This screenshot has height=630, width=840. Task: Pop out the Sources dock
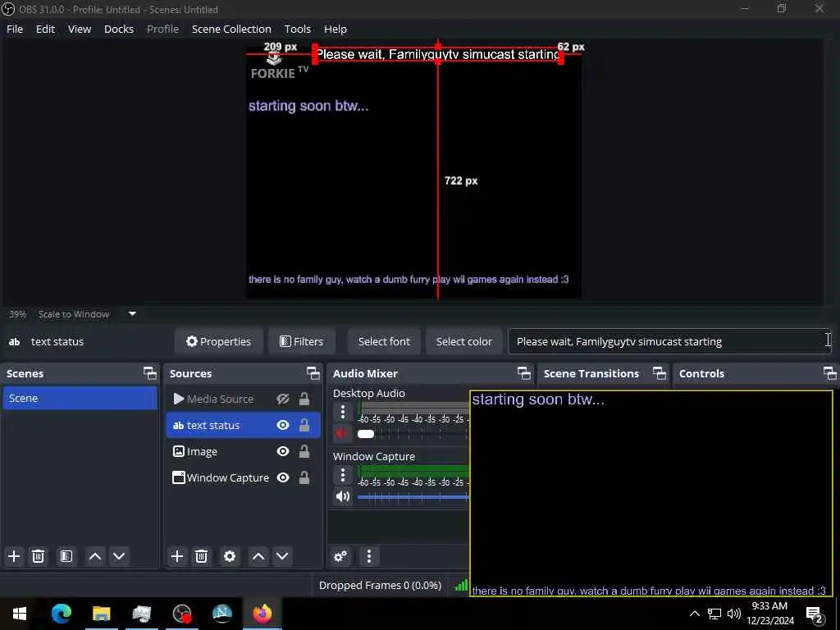tap(313, 373)
